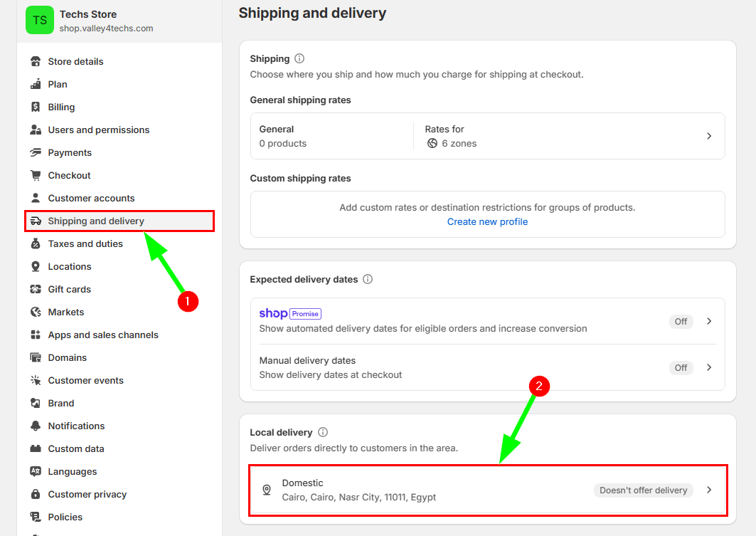This screenshot has width=756, height=536.
Task: Expand Domestic local delivery chevron
Action: 708,490
